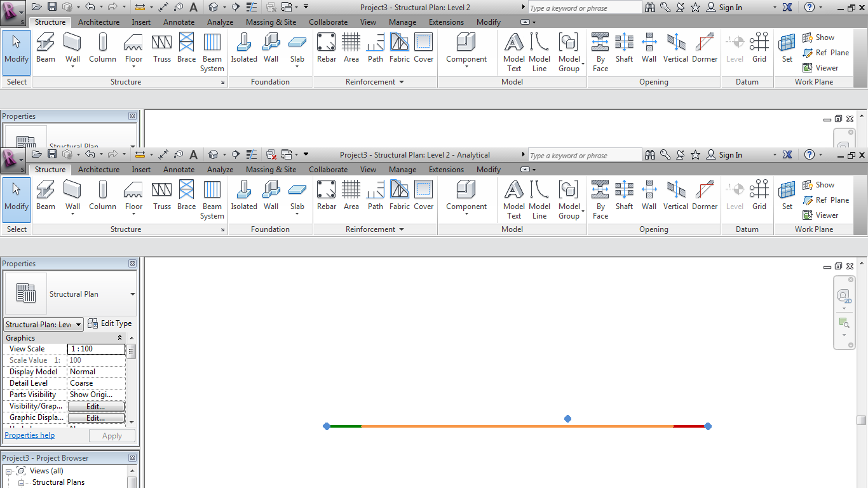Close the Properties palette in the Analytical window

(x=132, y=264)
